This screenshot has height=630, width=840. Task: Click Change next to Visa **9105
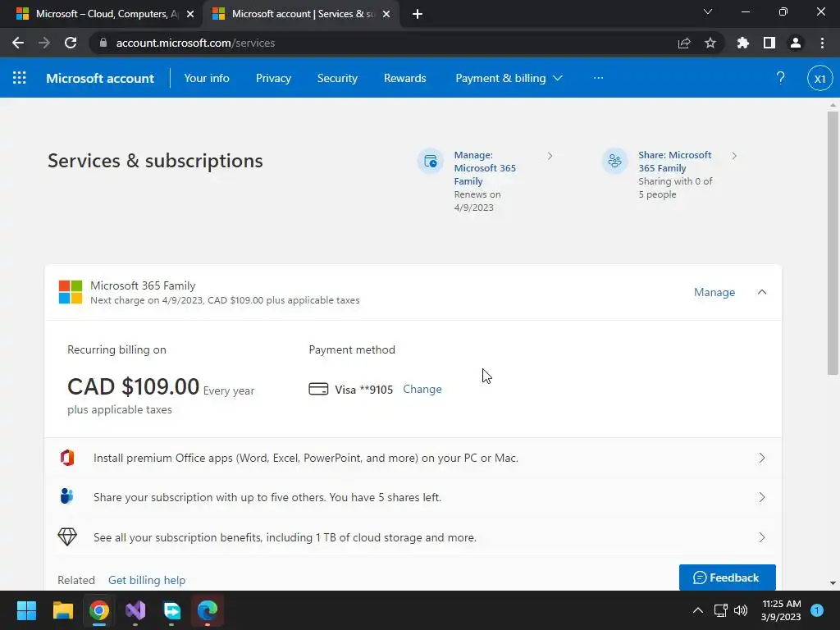click(422, 389)
